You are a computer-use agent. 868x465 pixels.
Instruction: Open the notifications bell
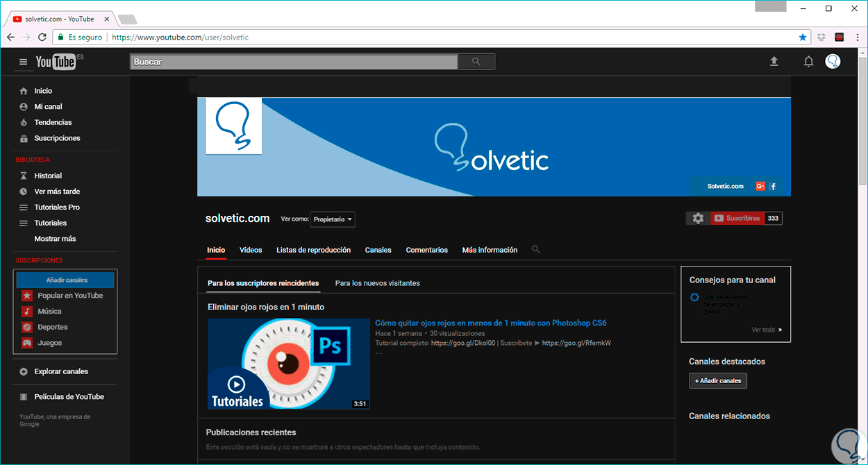(x=808, y=62)
